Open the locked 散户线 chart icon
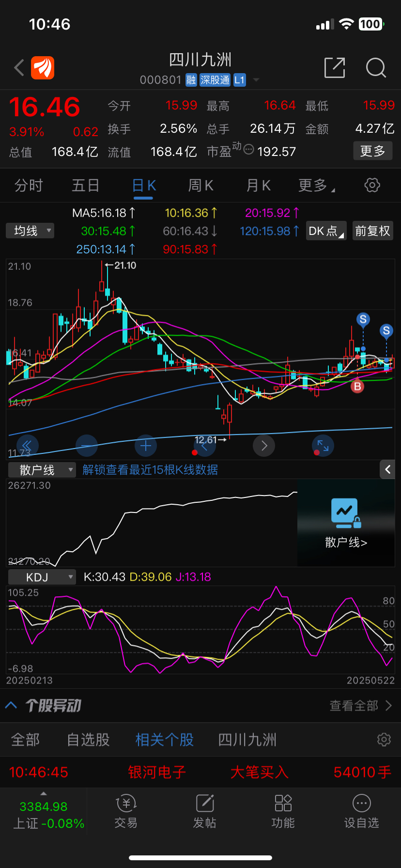 point(346,513)
